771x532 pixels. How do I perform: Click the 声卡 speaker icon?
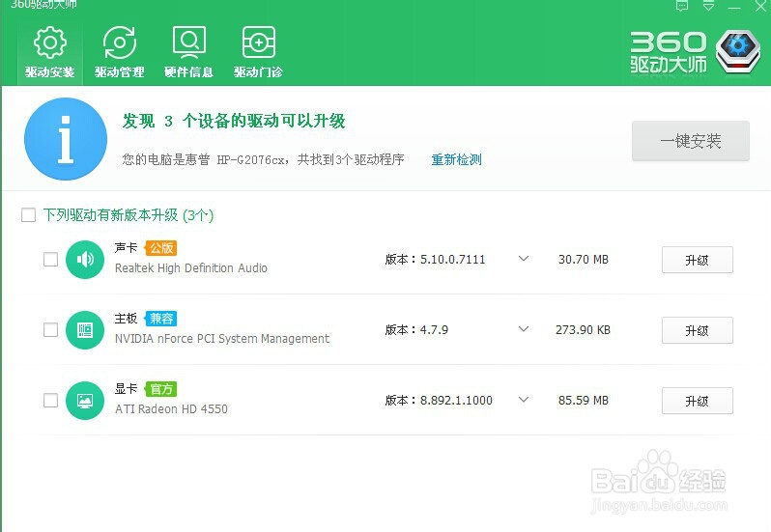[85, 260]
